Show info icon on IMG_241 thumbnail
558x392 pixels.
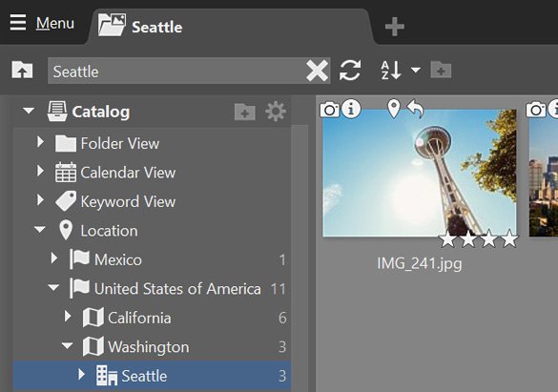click(351, 109)
